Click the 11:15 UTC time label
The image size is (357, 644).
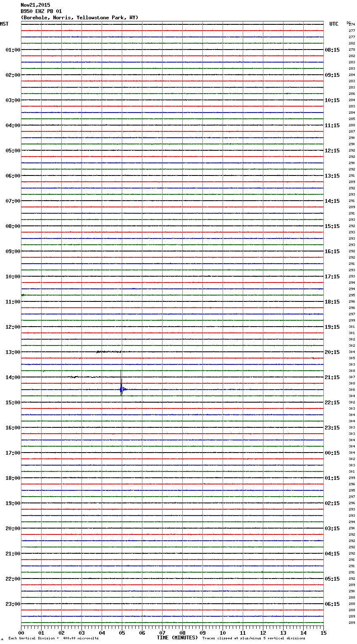click(x=332, y=126)
